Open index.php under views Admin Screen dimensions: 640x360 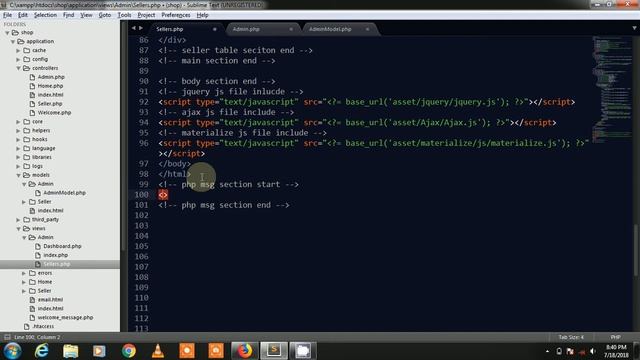tap(56, 255)
